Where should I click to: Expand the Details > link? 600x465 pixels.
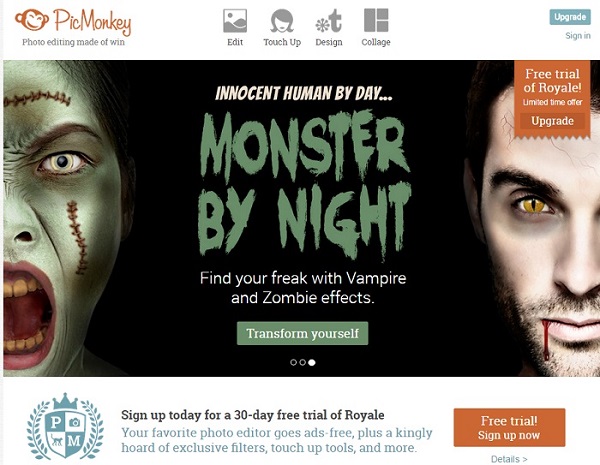[509, 459]
